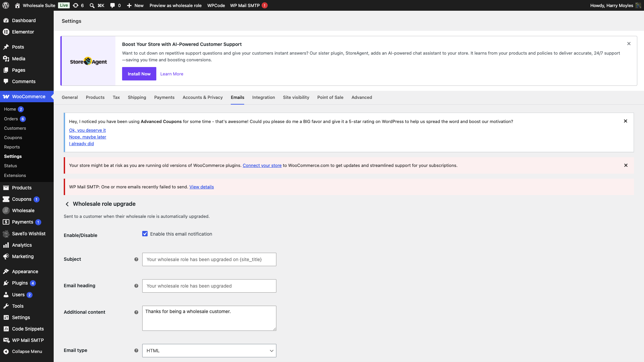
Task: Open the Site visibility tab
Action: [x=296, y=98]
